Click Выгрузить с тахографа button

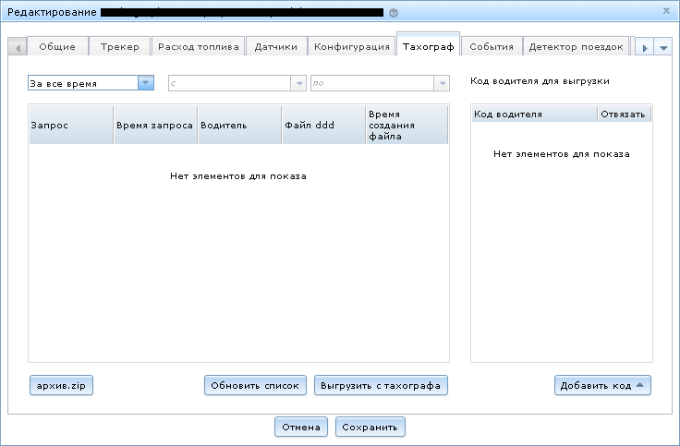pyautogui.click(x=380, y=385)
